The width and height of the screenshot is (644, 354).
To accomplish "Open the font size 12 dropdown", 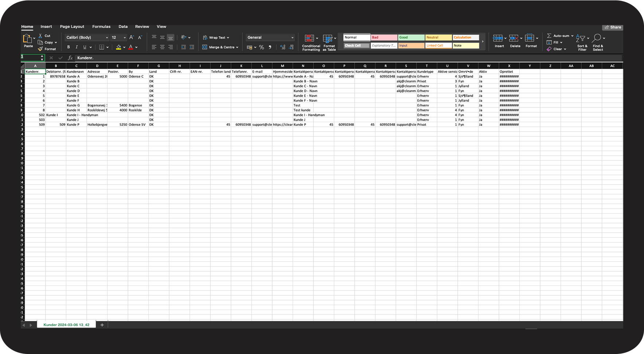I will point(118,38).
